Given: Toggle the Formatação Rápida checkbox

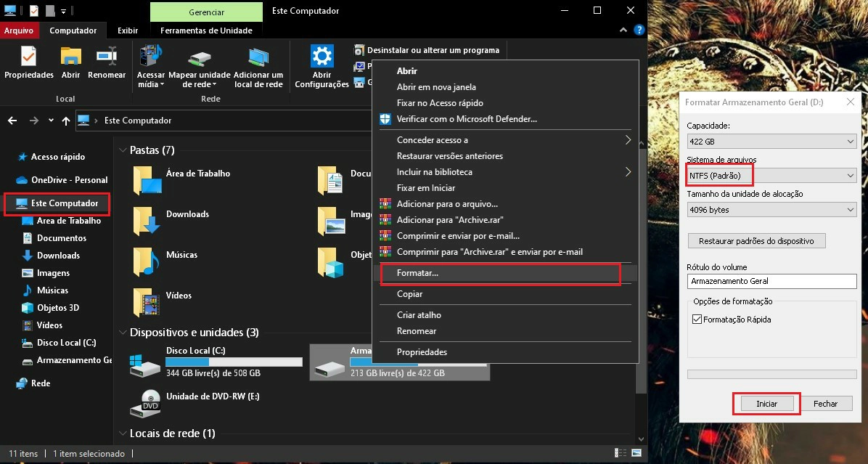Looking at the screenshot, I should tap(697, 319).
